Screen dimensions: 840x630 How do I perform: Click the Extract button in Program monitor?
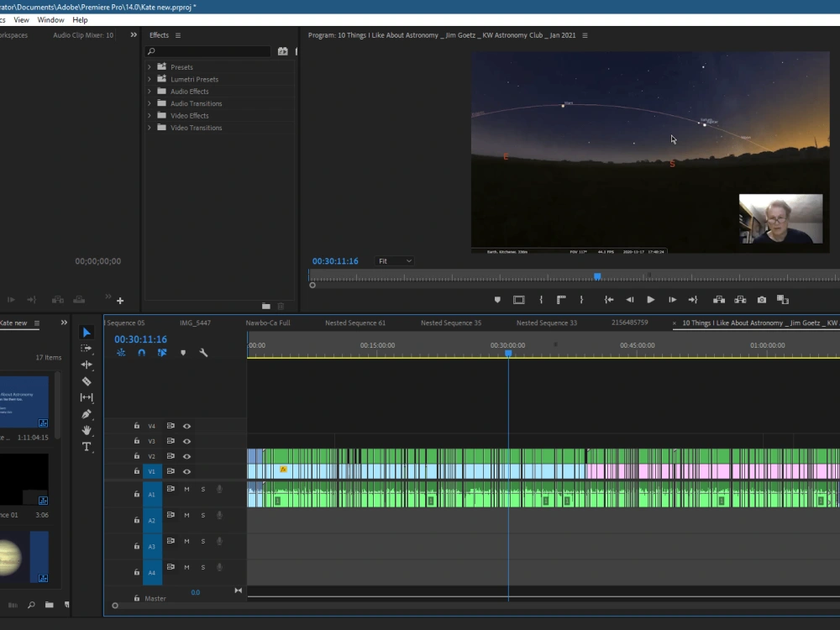click(740, 300)
